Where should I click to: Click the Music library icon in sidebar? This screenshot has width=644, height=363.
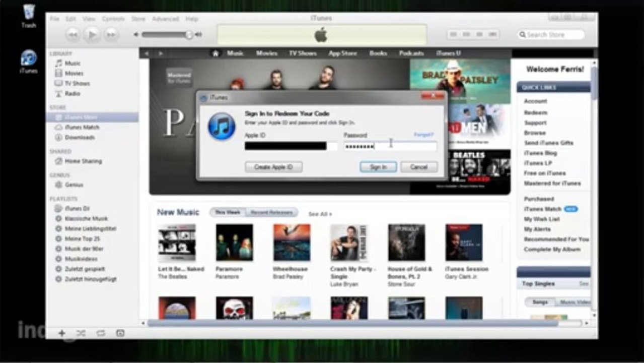[x=58, y=63]
